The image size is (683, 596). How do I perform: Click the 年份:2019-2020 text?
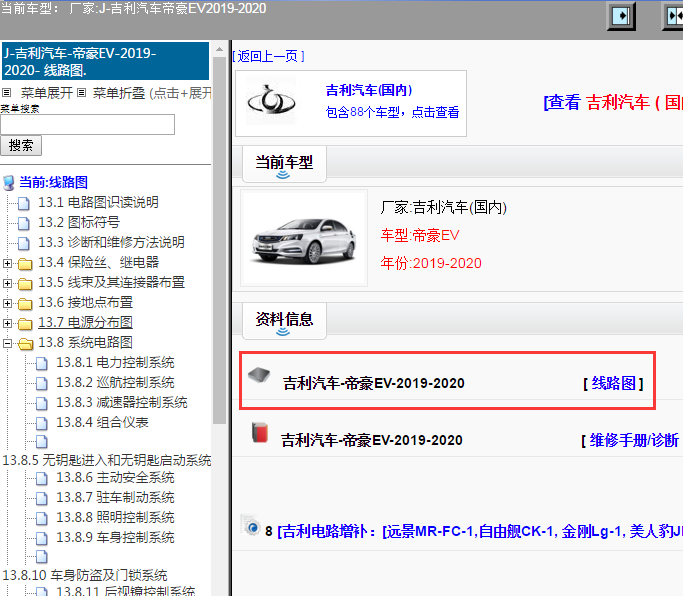pyautogui.click(x=431, y=264)
